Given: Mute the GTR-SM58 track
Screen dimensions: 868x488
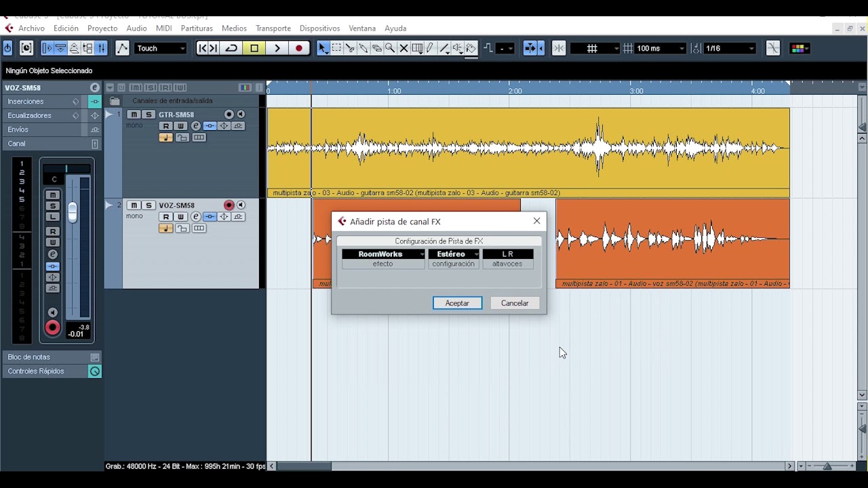Looking at the screenshot, I should [x=134, y=115].
